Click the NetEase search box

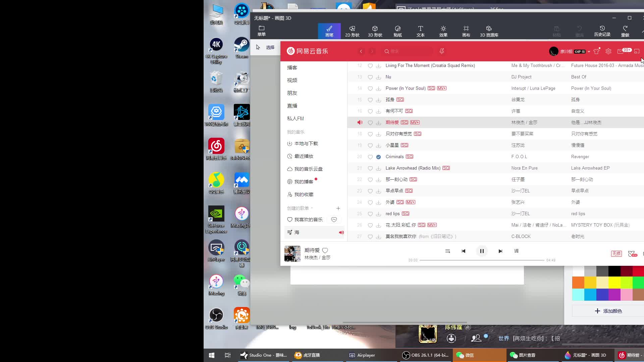(x=408, y=51)
